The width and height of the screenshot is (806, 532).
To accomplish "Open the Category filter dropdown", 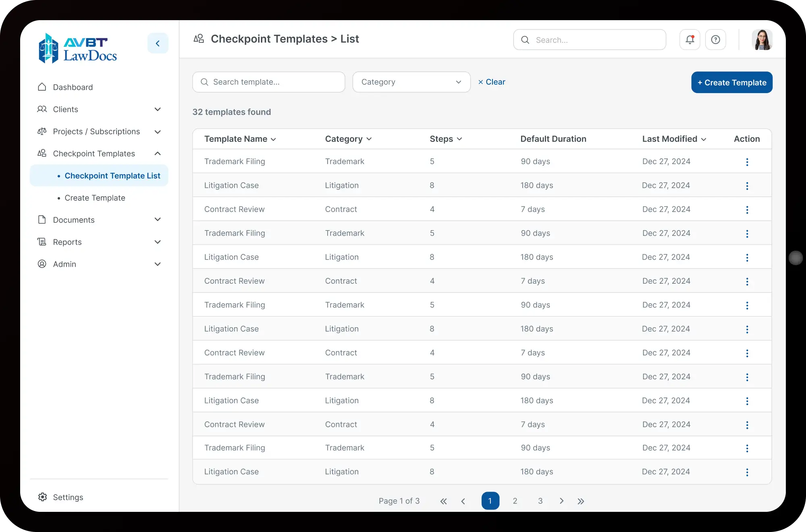I will [411, 82].
